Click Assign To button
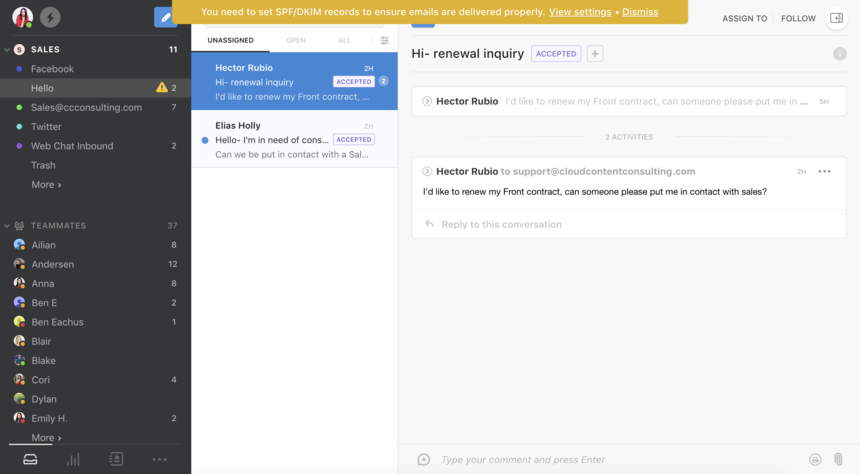The height and width of the screenshot is (474, 860). click(x=744, y=19)
